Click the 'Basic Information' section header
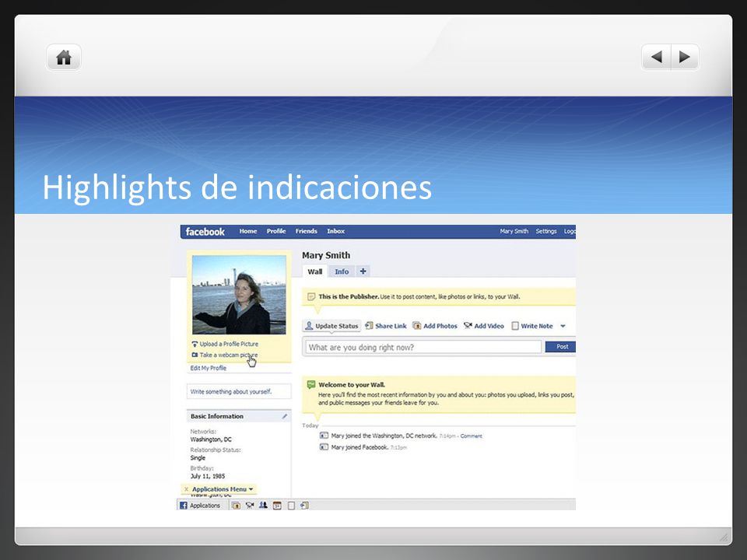747x560 pixels. point(217,416)
